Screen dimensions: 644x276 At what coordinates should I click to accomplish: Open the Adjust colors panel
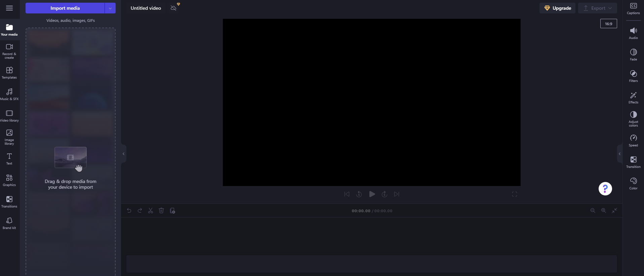[x=633, y=119]
